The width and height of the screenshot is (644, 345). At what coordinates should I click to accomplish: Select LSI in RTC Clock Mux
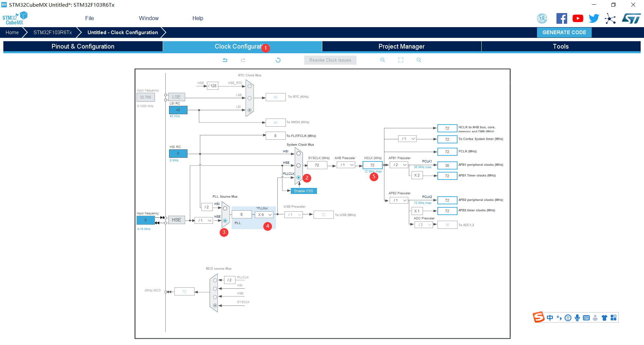[x=250, y=110]
